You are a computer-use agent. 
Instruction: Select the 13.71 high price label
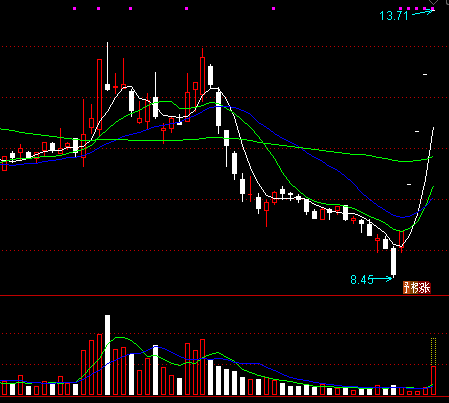[394, 16]
